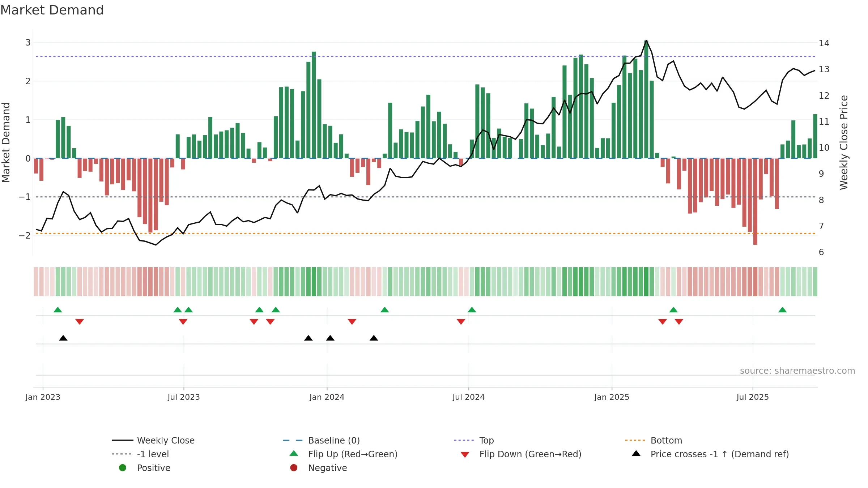Click the tallest green bar in late 2023
Viewport: 868px width, 488px height.
point(314,105)
